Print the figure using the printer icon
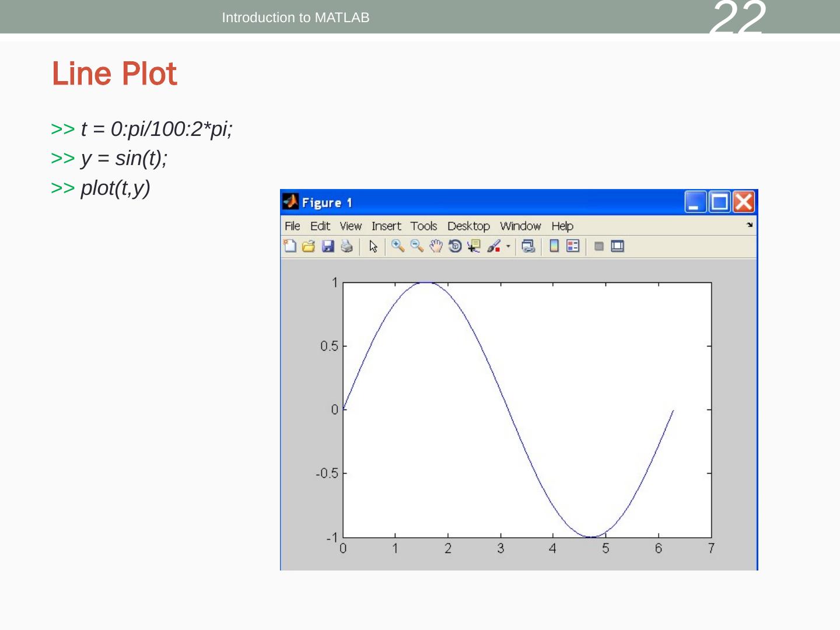 [x=346, y=246]
